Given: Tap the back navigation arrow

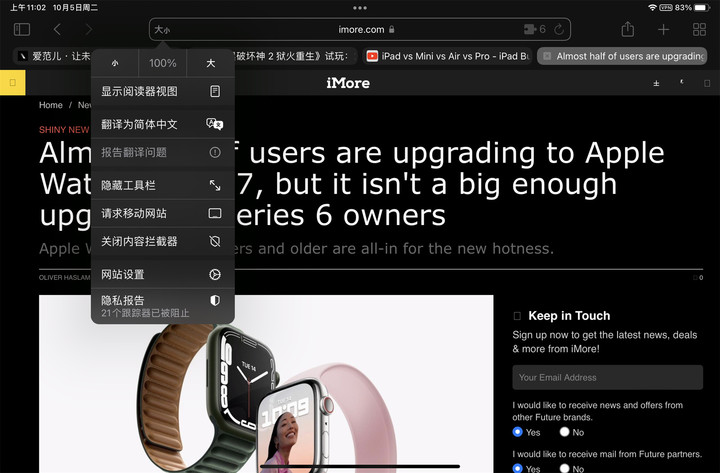Looking at the screenshot, I should click(x=57, y=30).
